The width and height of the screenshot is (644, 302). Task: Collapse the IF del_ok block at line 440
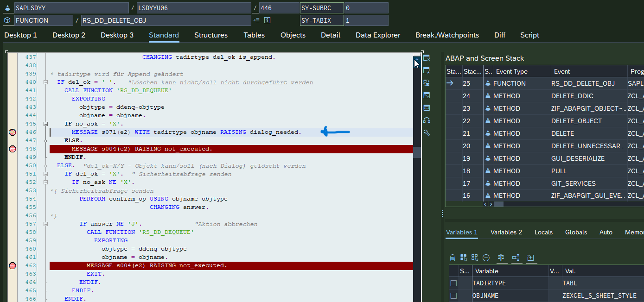click(x=45, y=82)
